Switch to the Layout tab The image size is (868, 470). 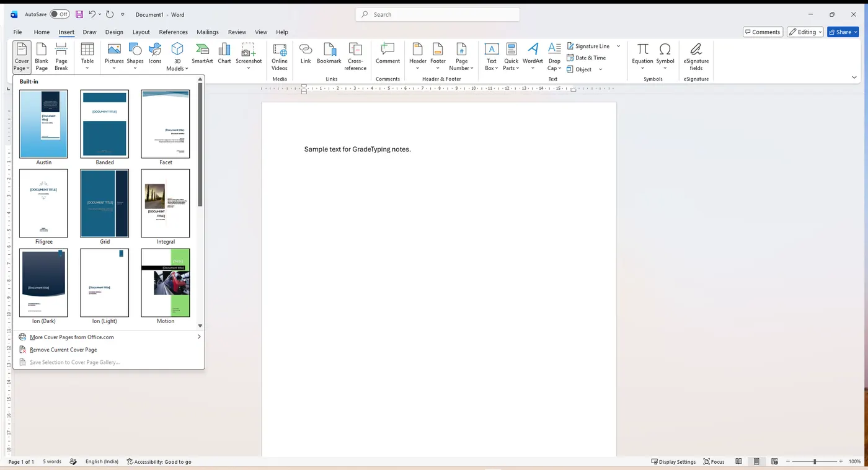141,32
